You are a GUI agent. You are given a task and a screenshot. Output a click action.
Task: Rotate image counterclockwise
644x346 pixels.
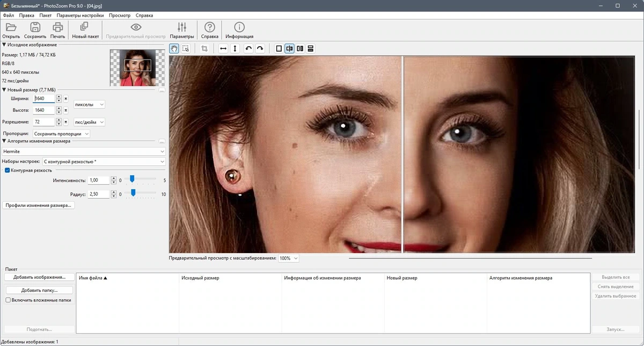248,48
